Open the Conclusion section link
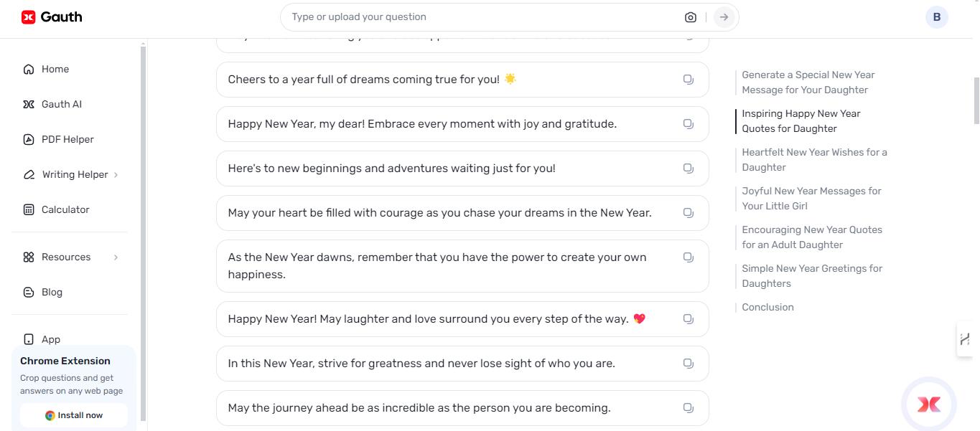Screen dimensions: 980x431 pos(767,307)
